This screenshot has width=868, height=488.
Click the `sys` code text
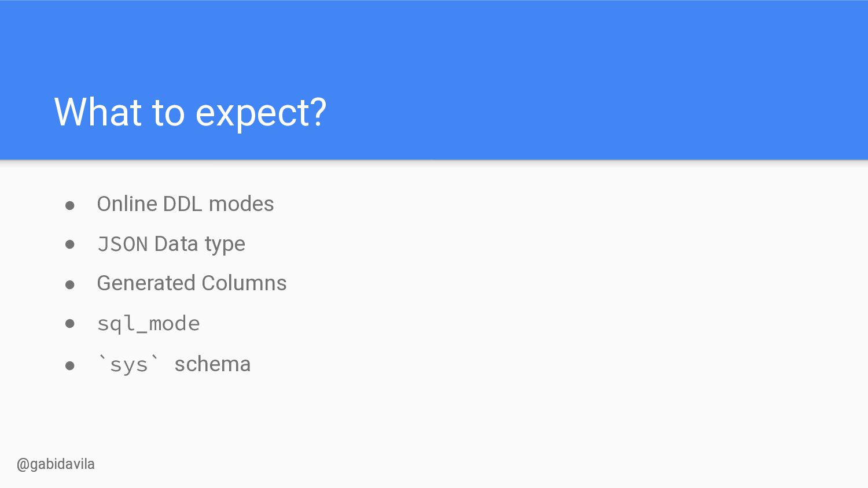(128, 365)
